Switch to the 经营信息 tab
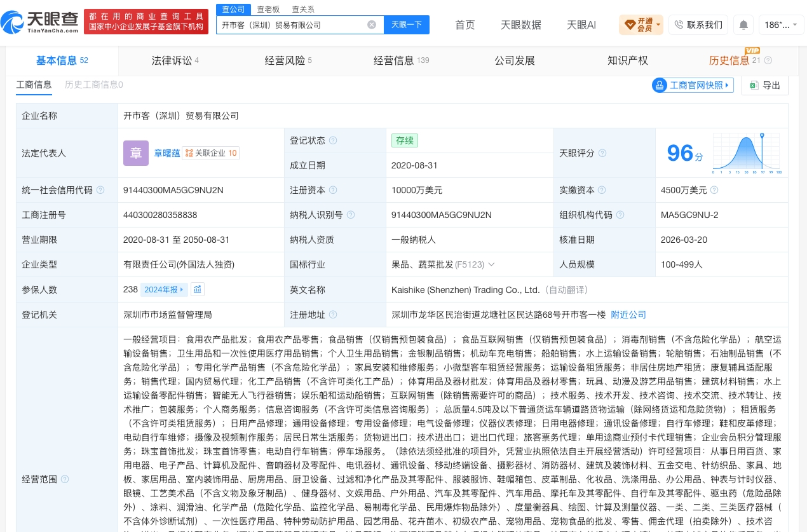The image size is (807, 532). click(x=401, y=60)
